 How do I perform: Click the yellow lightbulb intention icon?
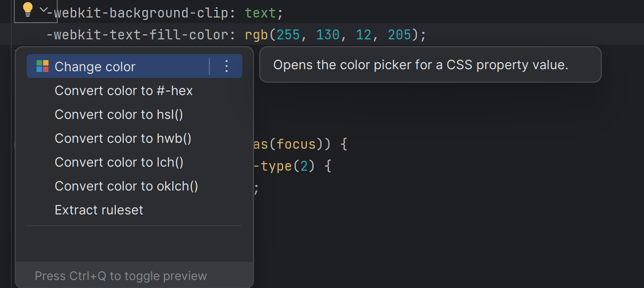coord(28,9)
